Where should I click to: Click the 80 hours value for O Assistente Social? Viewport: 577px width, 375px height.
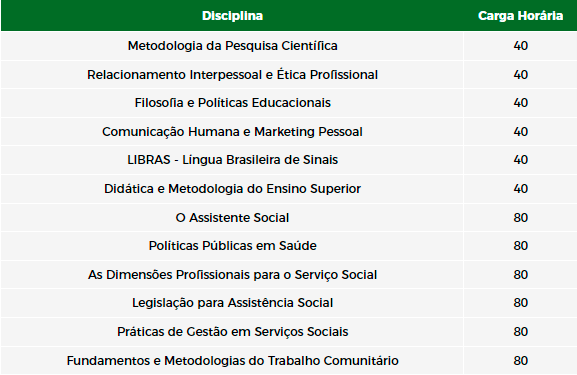point(520,218)
